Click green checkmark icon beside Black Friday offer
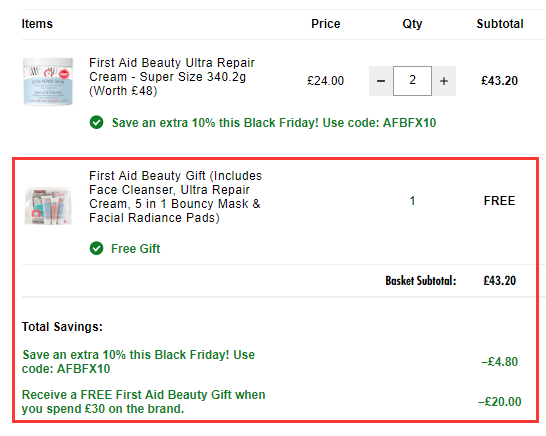Image resolution: width=546 pixels, height=436 pixels. (x=96, y=123)
